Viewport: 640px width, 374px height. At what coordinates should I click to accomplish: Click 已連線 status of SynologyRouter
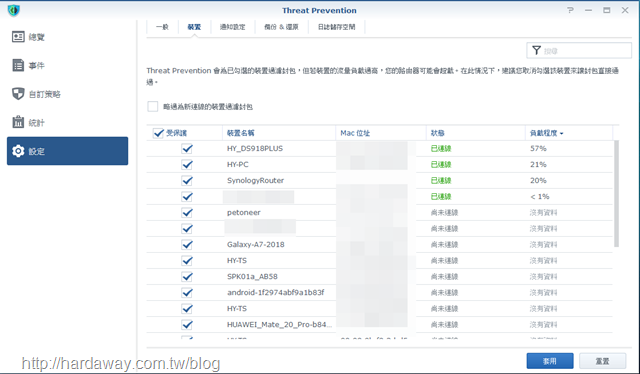(441, 180)
